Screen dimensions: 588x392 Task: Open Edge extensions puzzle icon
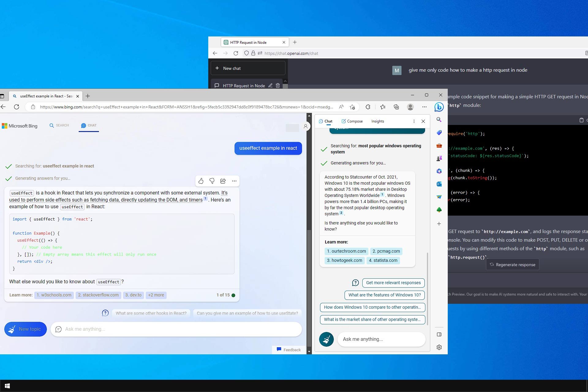pyautogui.click(x=368, y=107)
